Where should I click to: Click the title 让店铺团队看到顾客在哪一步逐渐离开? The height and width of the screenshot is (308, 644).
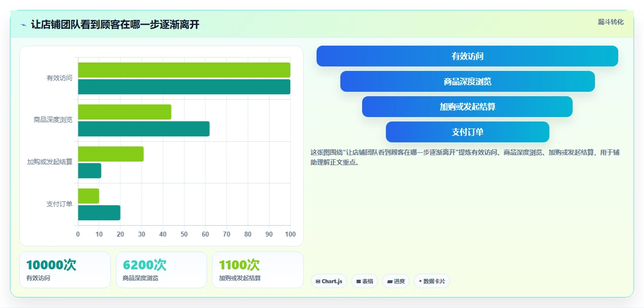click(115, 24)
